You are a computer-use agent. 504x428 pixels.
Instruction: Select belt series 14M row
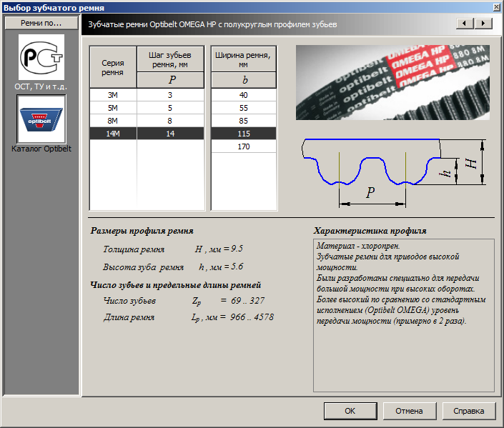(x=113, y=134)
